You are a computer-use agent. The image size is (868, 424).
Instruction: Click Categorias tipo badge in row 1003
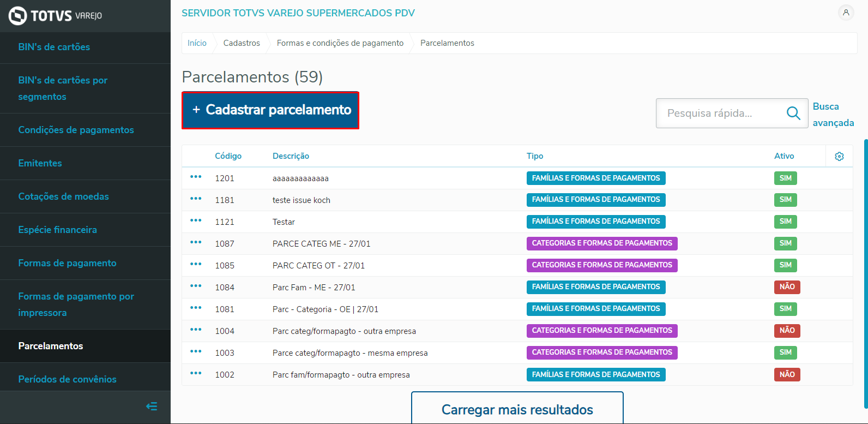[602, 353]
